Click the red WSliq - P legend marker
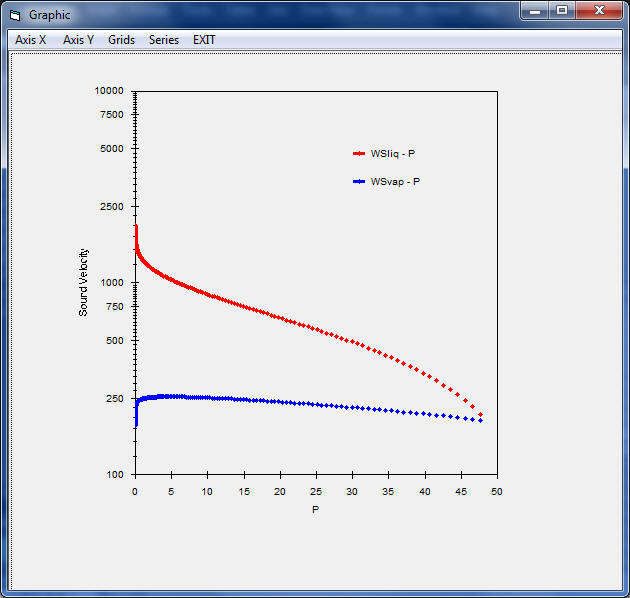630x598 pixels. (359, 154)
